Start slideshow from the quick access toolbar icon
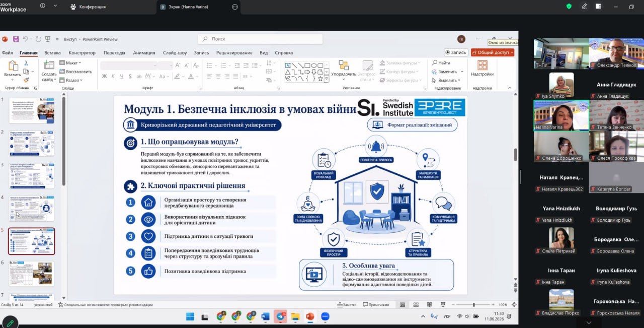644x328 pixels. [48, 39]
